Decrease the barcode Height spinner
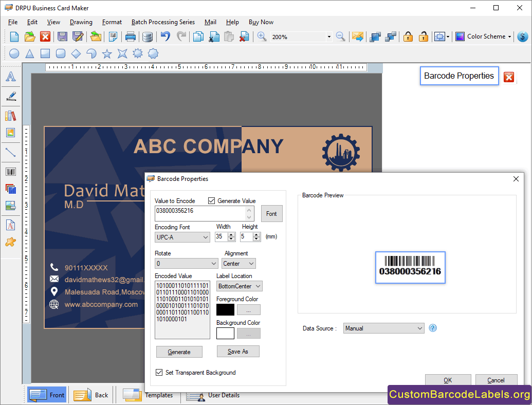 256,239
